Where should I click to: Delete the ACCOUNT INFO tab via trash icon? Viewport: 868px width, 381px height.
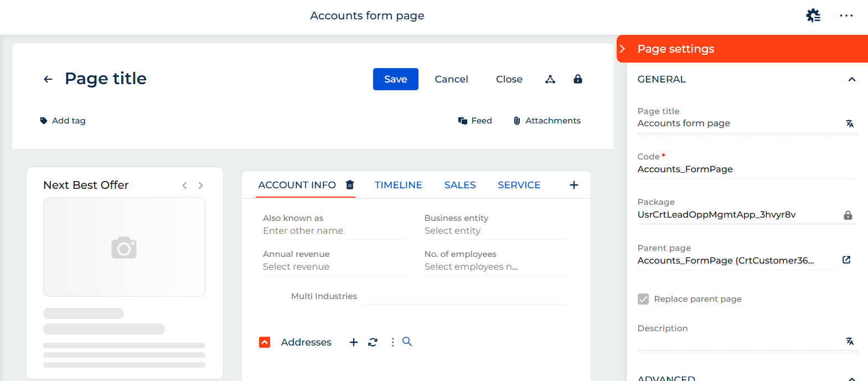pos(350,185)
